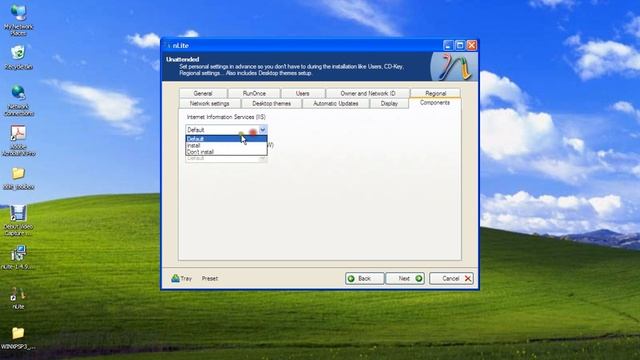Open the Display tab
The width and height of the screenshot is (640, 360).
(x=389, y=104)
